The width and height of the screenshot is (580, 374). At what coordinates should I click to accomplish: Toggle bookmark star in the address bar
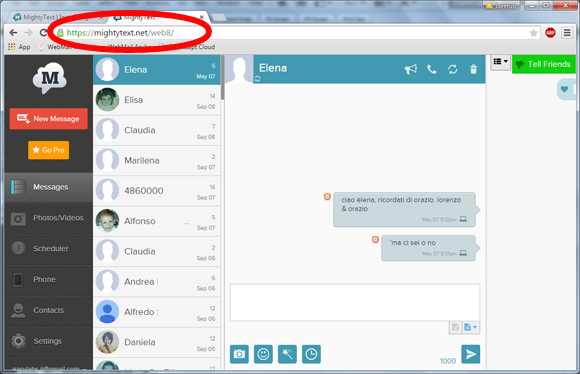(533, 33)
